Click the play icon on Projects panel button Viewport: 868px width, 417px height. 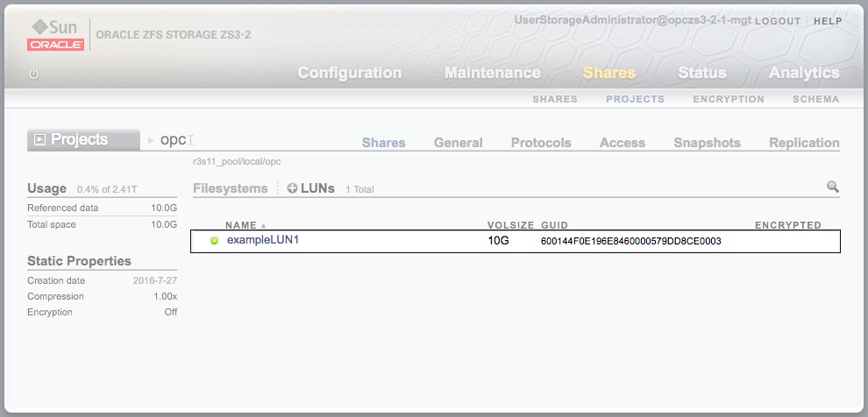click(39, 140)
